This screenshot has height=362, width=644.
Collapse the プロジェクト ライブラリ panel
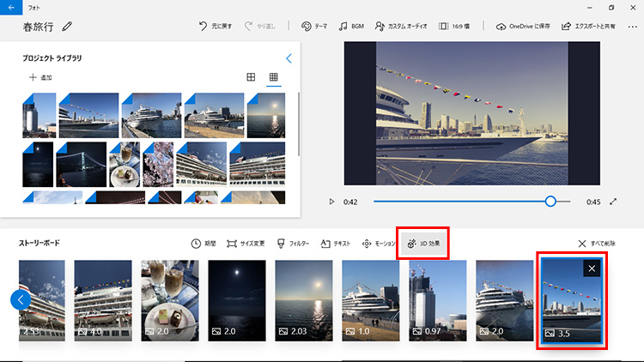coord(289,58)
